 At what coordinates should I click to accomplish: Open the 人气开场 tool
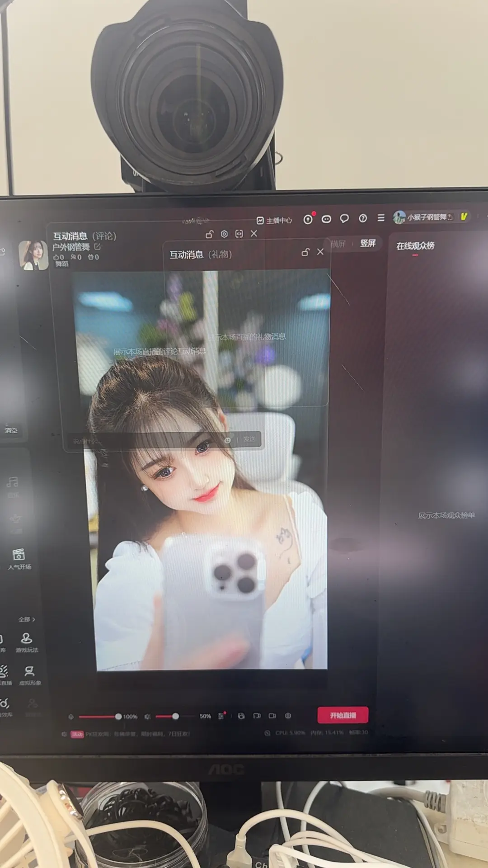tap(19, 559)
